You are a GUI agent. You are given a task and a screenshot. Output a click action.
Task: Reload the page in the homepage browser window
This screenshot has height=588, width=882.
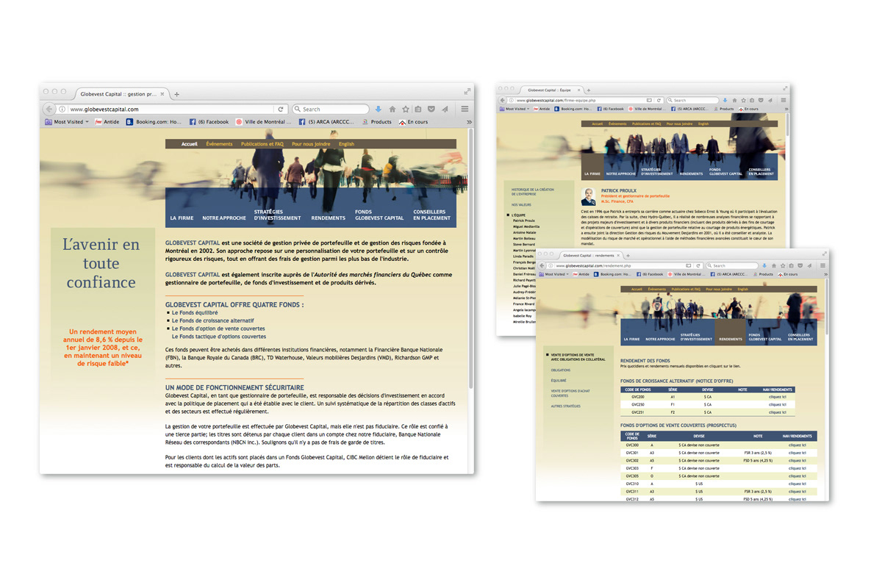[281, 110]
